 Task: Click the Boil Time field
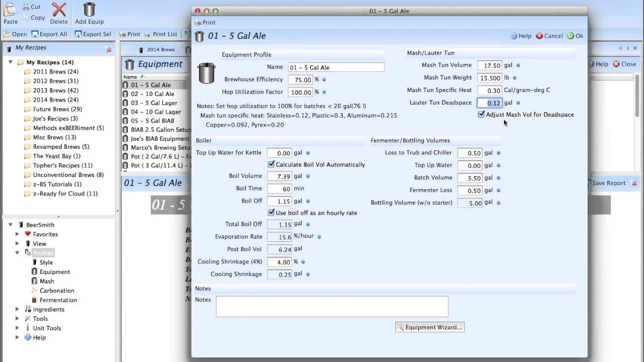(279, 189)
